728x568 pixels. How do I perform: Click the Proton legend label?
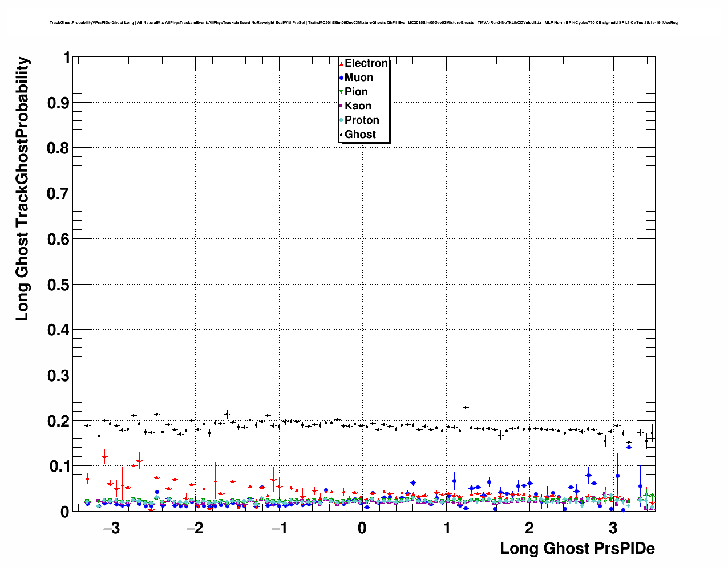click(x=362, y=120)
